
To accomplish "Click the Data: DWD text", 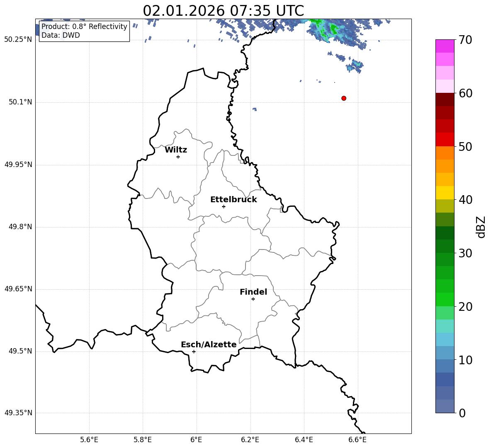I will pyautogui.click(x=61, y=35).
